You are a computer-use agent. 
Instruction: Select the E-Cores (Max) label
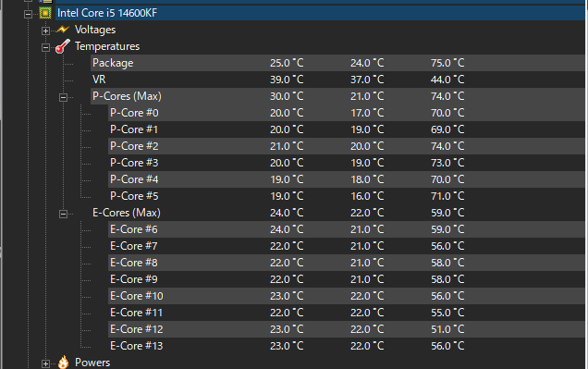127,213
